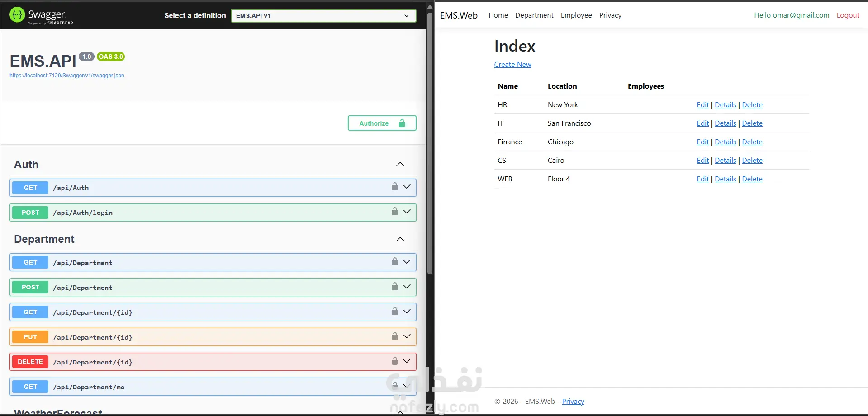Open Privacy in the EMS.Web navbar
This screenshot has width=868, height=416.
pos(610,15)
